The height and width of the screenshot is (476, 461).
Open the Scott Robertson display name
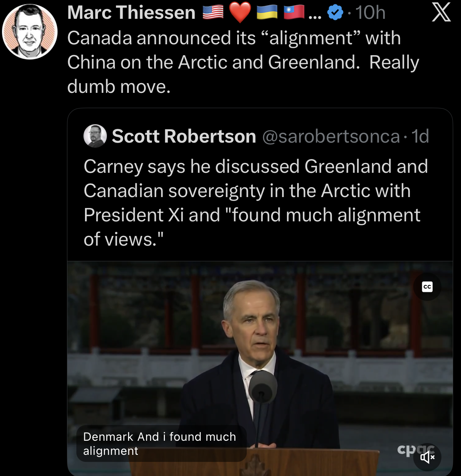(x=184, y=136)
